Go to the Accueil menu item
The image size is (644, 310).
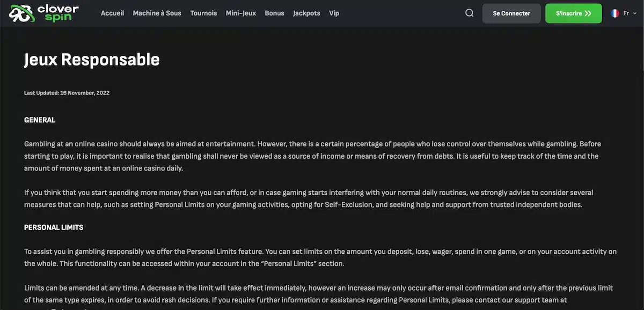(112, 13)
